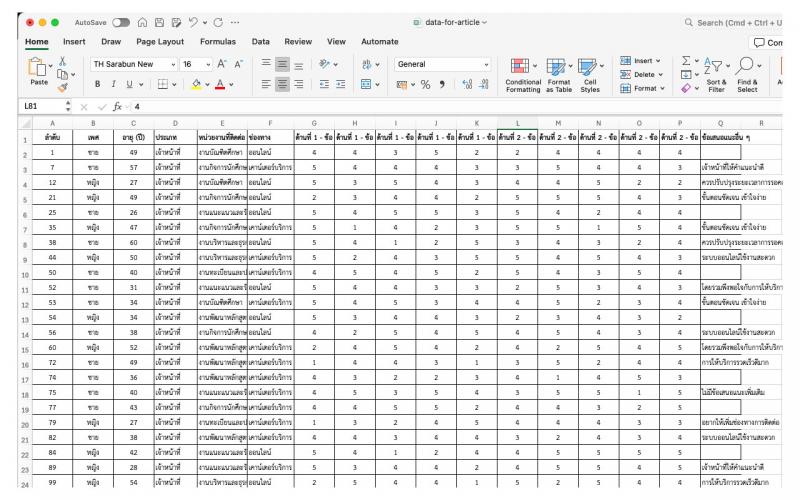Switch to the Formulas tab
The image size is (800, 500).
[216, 41]
